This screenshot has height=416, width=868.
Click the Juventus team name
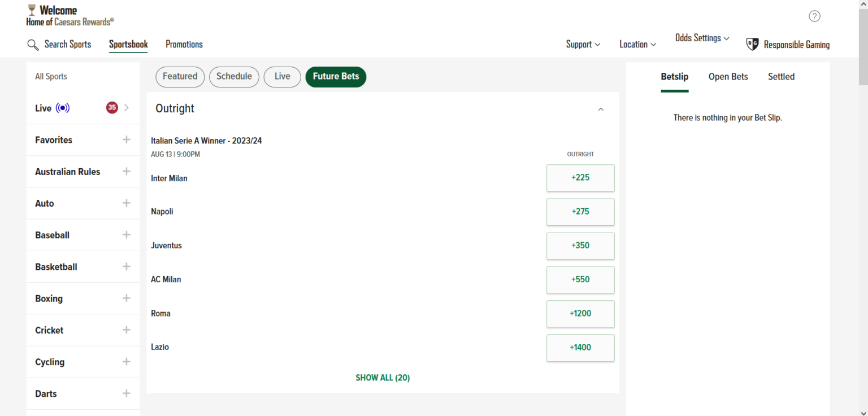(x=166, y=246)
